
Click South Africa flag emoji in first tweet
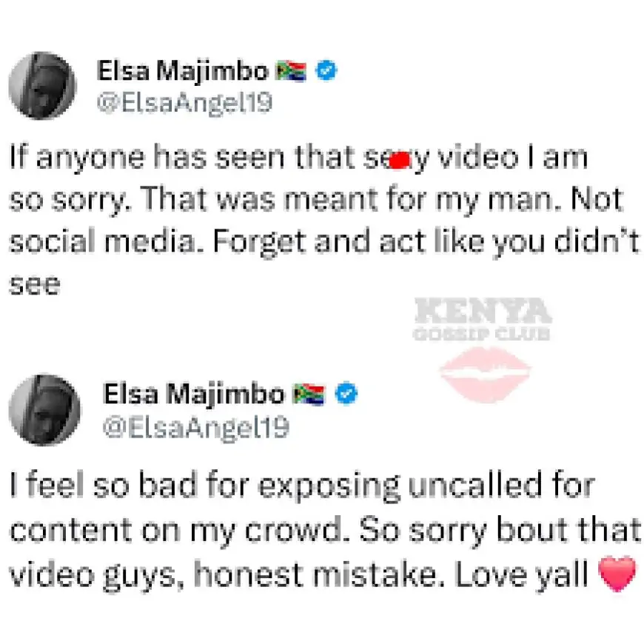coord(291,71)
